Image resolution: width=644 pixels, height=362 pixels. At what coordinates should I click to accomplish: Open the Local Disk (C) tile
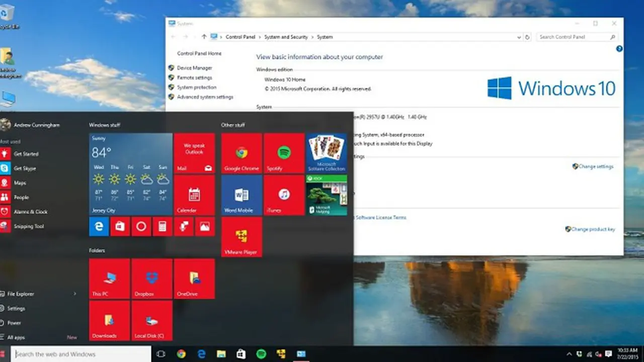152,321
